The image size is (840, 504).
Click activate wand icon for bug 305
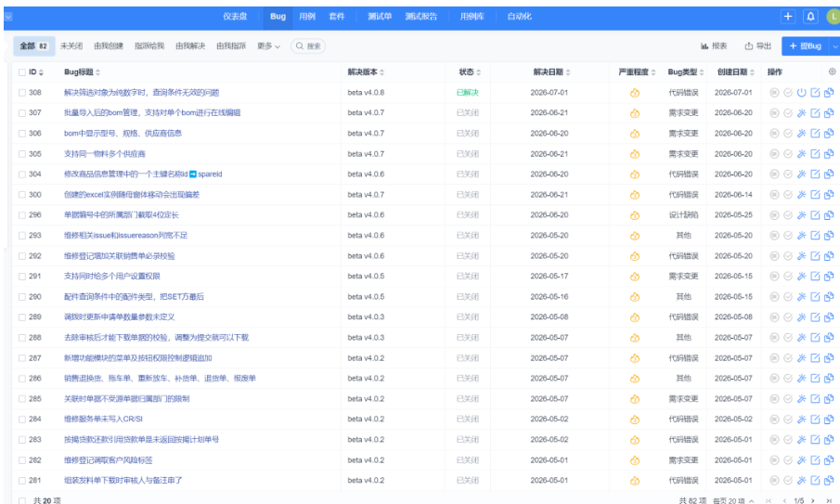tap(801, 154)
